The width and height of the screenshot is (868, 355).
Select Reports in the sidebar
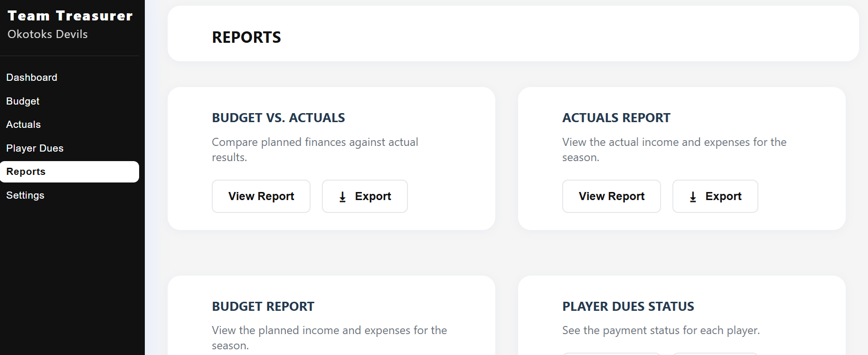coord(26,172)
